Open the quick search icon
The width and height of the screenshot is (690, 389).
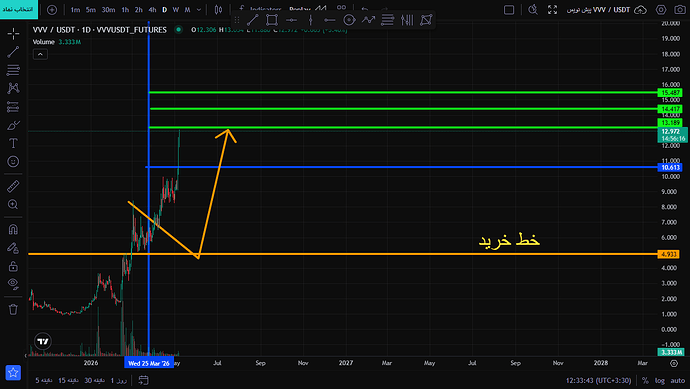533,10
